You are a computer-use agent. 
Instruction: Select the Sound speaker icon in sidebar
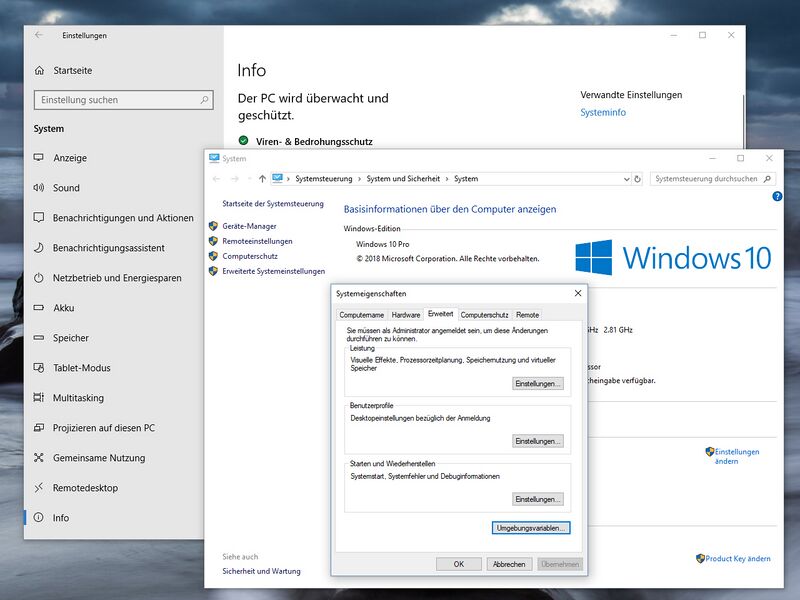tap(41, 188)
